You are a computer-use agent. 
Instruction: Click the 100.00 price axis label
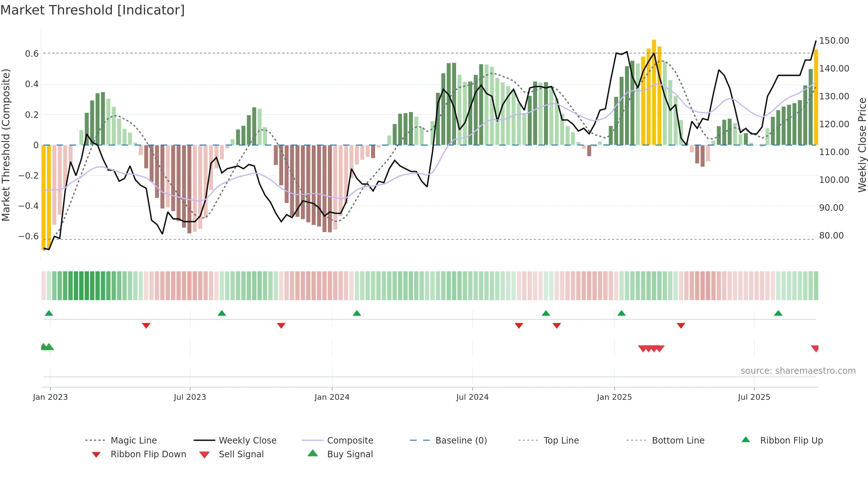click(834, 180)
